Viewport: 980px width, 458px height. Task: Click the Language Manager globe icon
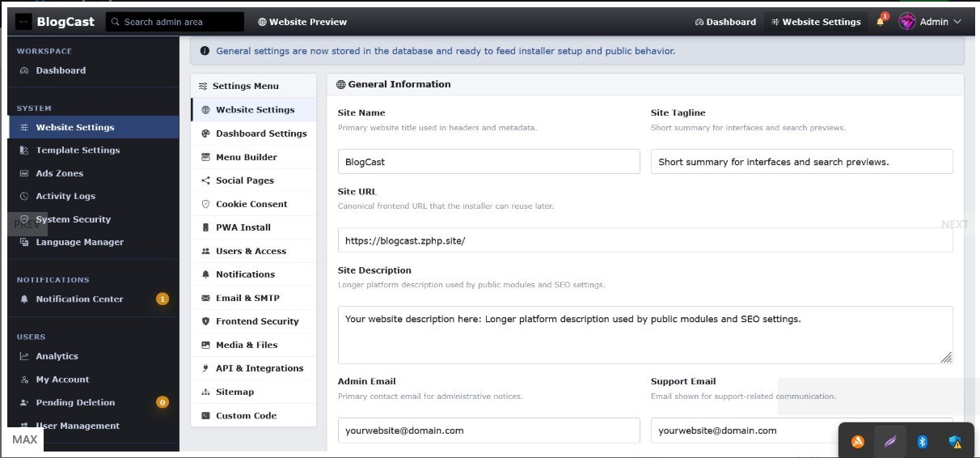click(x=24, y=242)
